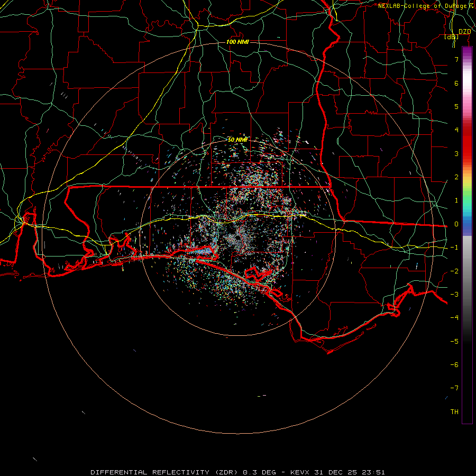Click the "DIFFERENTIAL REFLECTIVITY (ZDR)" caption text
The width and height of the screenshot is (476, 476).
165,472
